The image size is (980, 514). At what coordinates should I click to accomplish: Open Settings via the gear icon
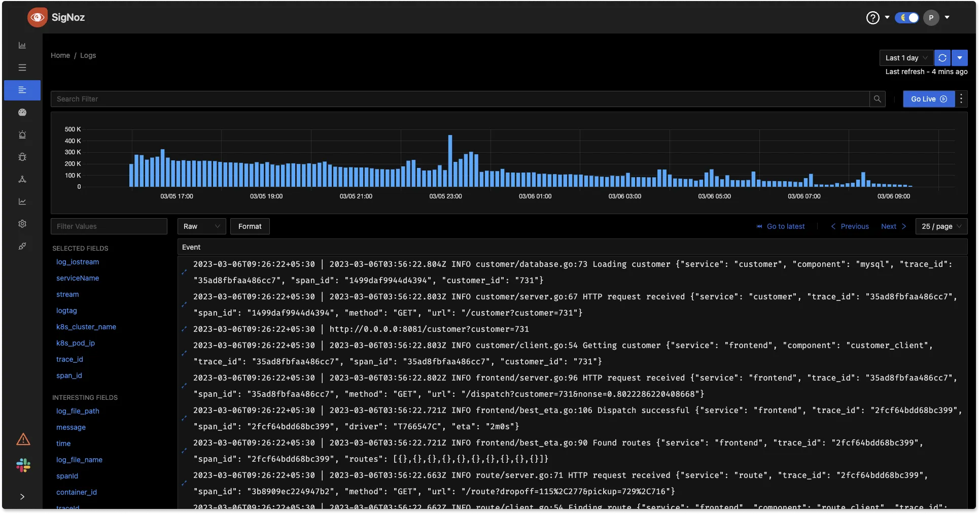click(x=22, y=224)
